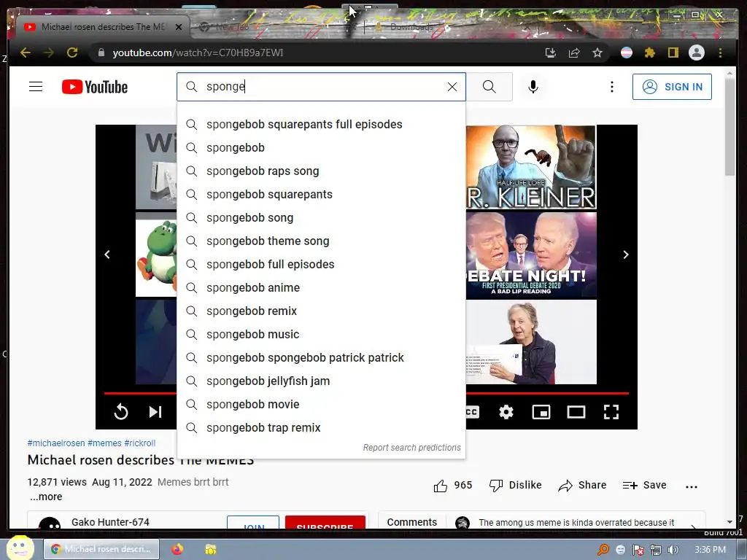747x560 pixels.
Task: Open Firefox from the taskbar
Action: click(x=177, y=549)
